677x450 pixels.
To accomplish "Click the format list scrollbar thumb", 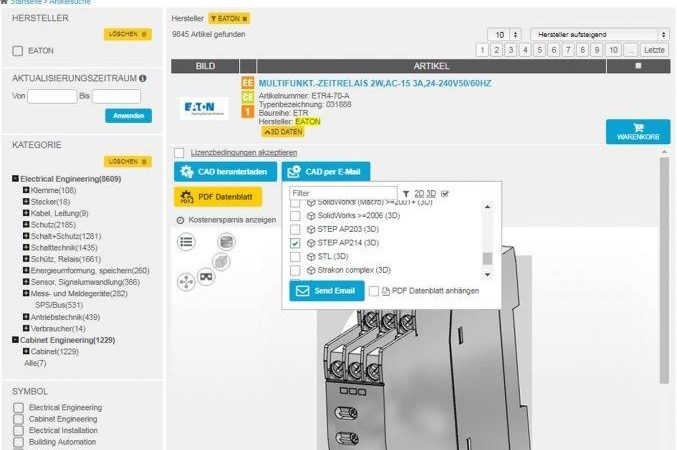I will pos(487,258).
